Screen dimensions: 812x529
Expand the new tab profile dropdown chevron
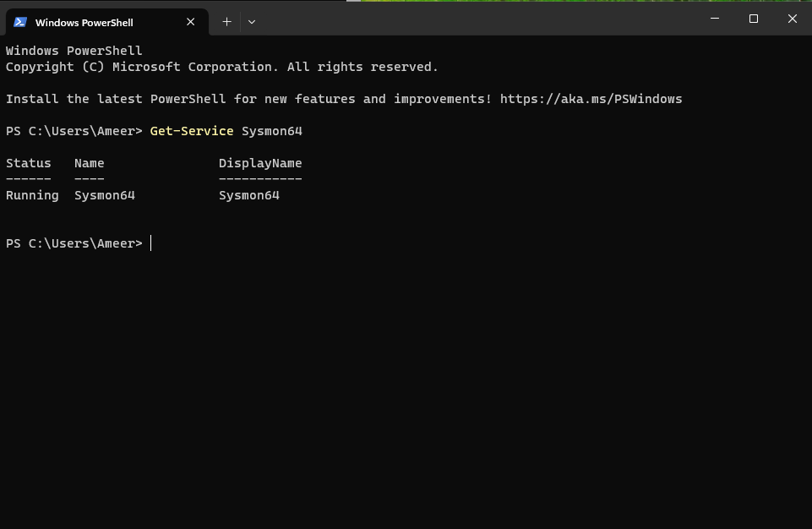point(252,22)
